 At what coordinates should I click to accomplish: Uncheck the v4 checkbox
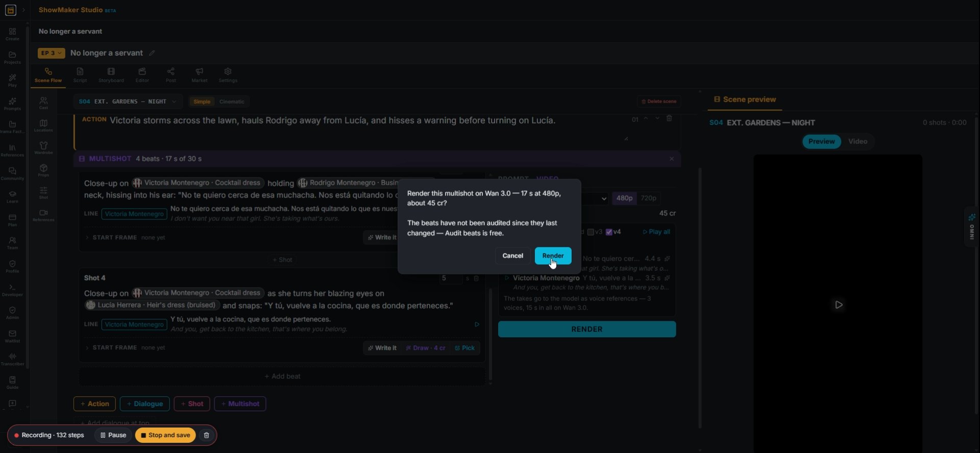(609, 232)
